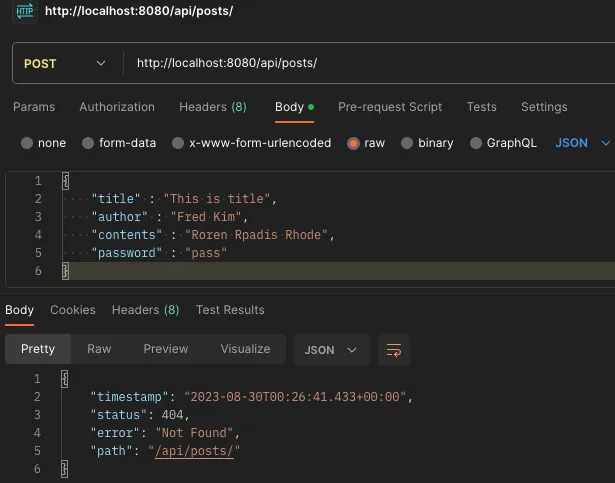Switch response view to Raw
The height and width of the screenshot is (483, 615).
[x=99, y=349]
